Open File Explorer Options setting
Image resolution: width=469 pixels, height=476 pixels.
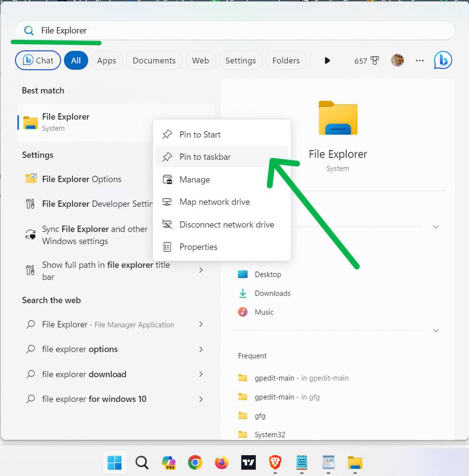(x=85, y=179)
